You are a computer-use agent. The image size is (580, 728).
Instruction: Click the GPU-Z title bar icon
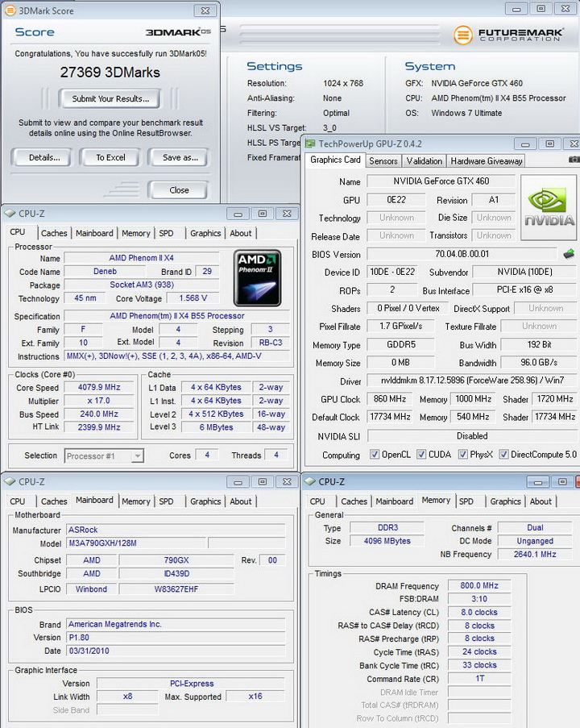(310, 144)
